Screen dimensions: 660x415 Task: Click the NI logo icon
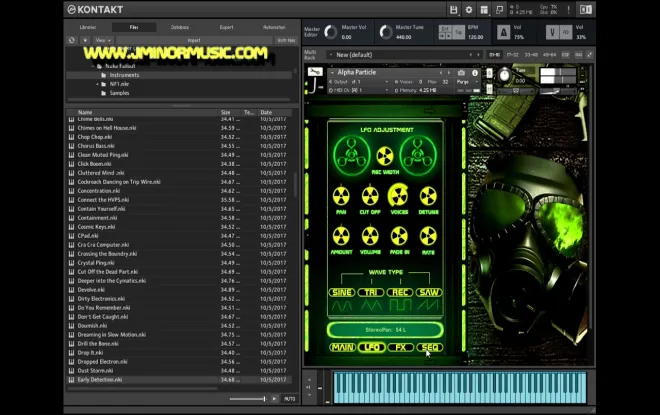click(585, 10)
